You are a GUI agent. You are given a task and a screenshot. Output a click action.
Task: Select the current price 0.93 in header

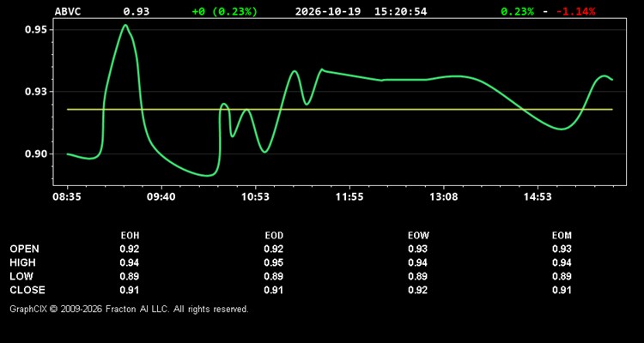coord(137,11)
